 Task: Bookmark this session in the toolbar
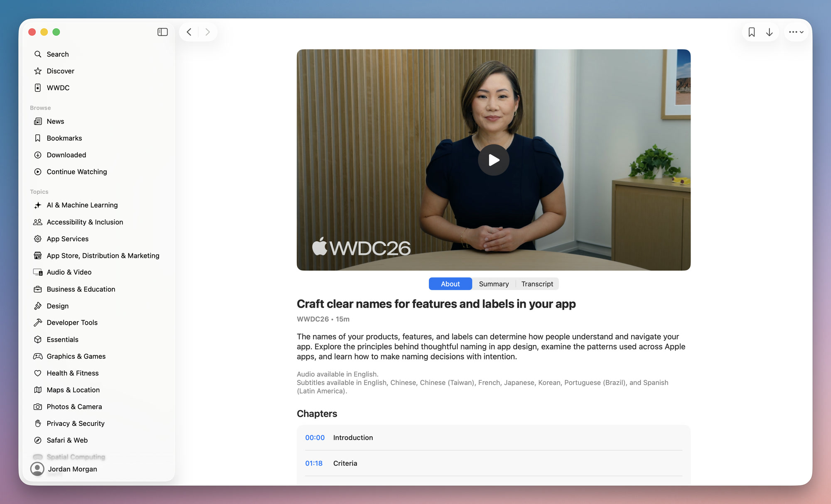tap(752, 32)
